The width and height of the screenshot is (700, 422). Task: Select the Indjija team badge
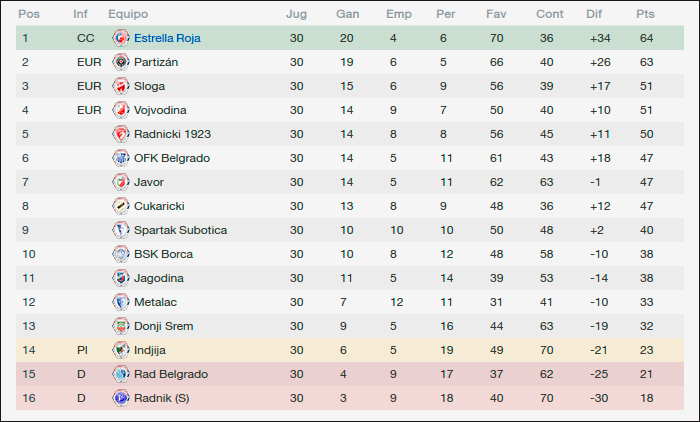(121, 350)
